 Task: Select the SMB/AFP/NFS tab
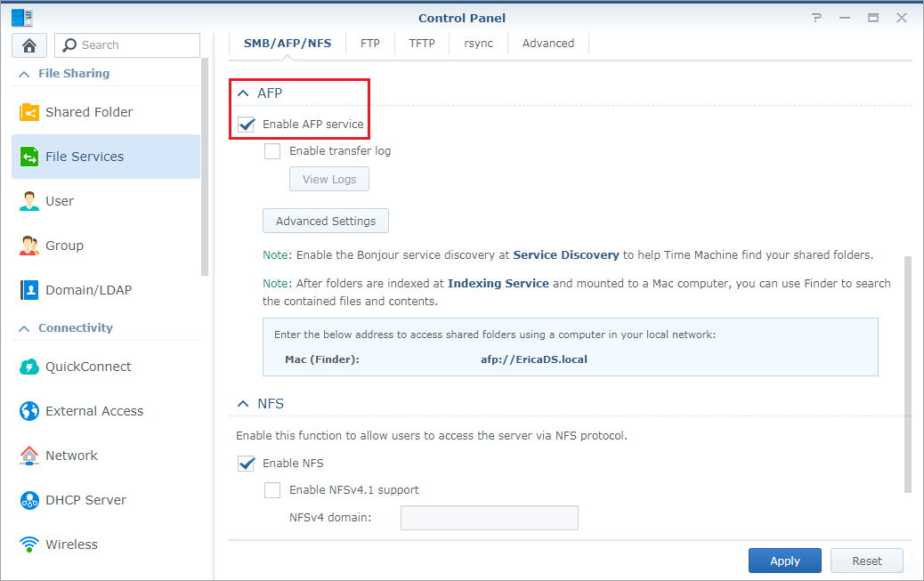pos(288,44)
